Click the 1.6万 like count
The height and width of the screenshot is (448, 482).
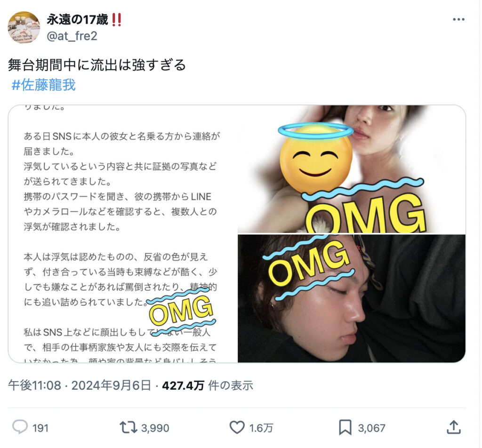click(x=261, y=428)
